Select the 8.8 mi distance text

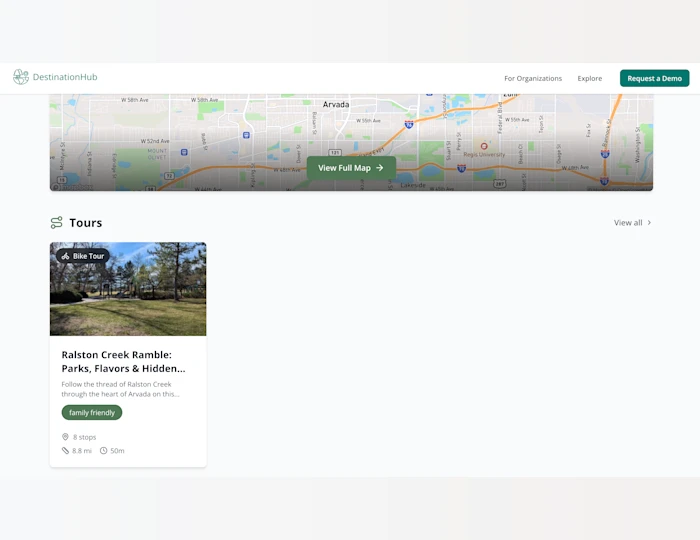(x=82, y=451)
